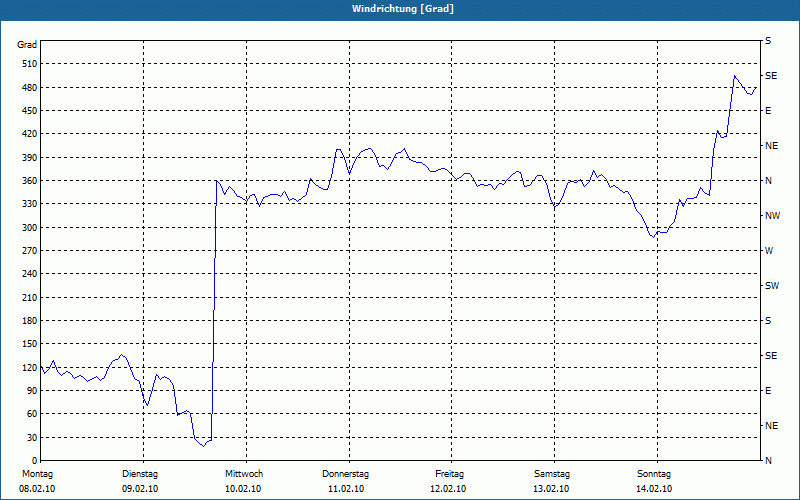Click the date 10.02.10
This screenshot has width=800, height=500.
[243, 489]
